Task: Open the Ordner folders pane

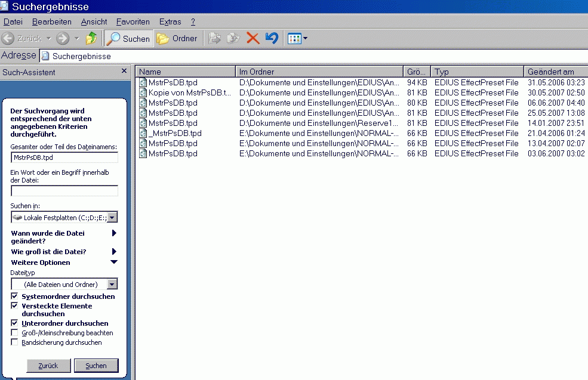Action: [177, 38]
